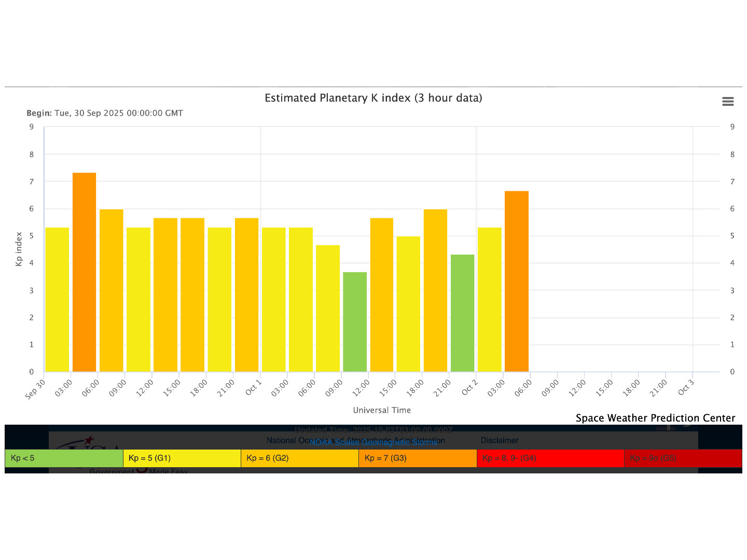Select the Kp = 9o (G5) dark red box
747x560 pixels.
pos(682,458)
